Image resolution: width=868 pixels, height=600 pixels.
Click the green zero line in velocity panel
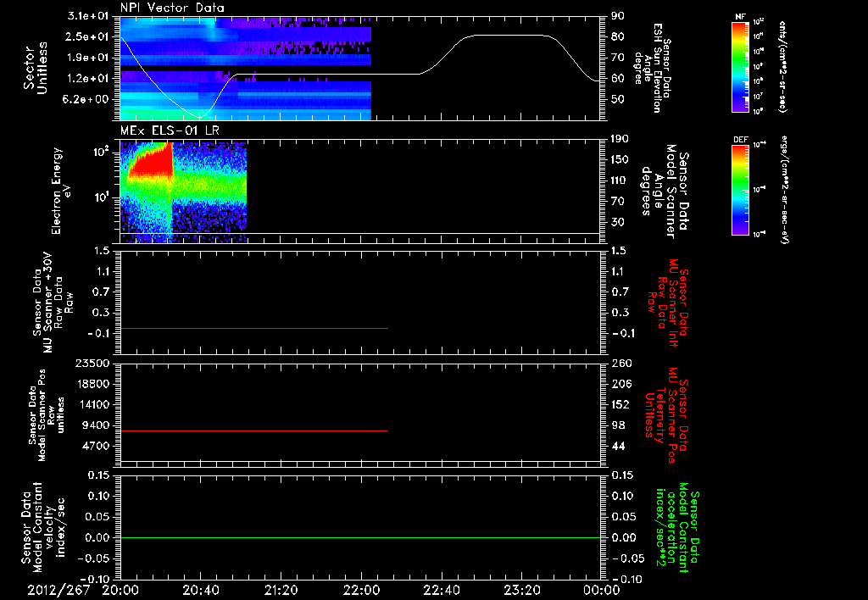pyautogui.click(x=360, y=537)
